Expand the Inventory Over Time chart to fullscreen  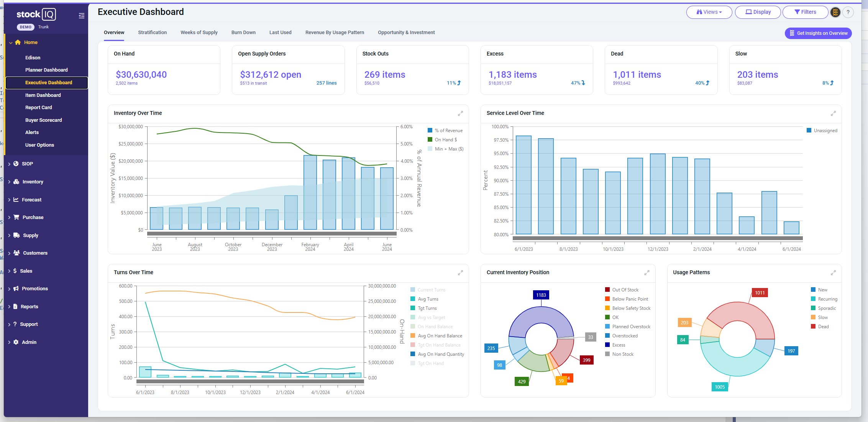click(x=460, y=113)
